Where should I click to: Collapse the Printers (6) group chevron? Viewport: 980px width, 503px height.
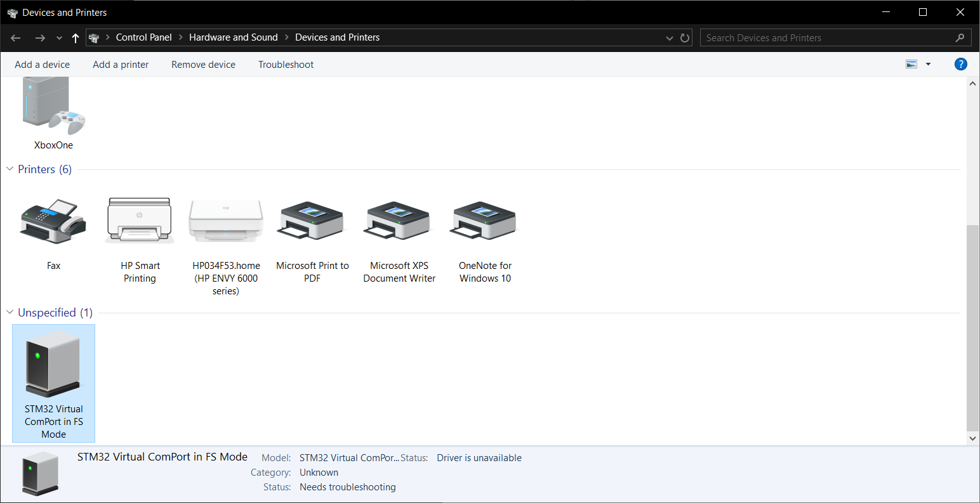10,169
